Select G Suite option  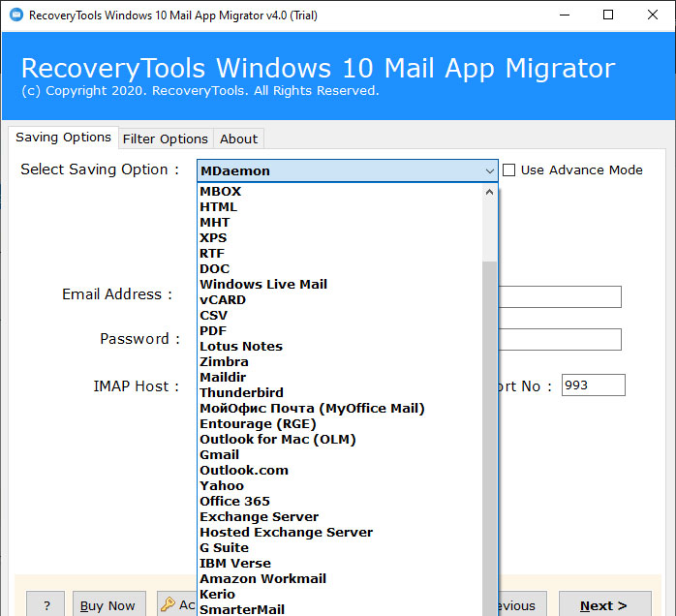pyautogui.click(x=340, y=548)
